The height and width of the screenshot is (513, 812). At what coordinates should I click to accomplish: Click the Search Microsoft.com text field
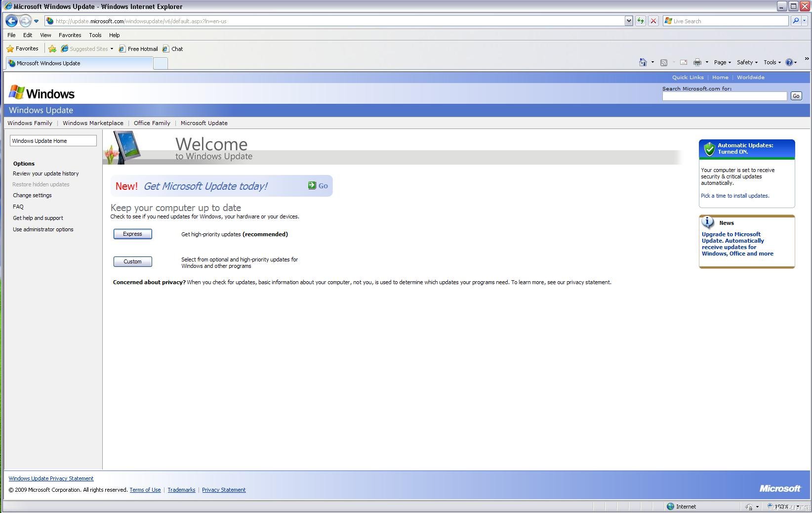point(725,96)
